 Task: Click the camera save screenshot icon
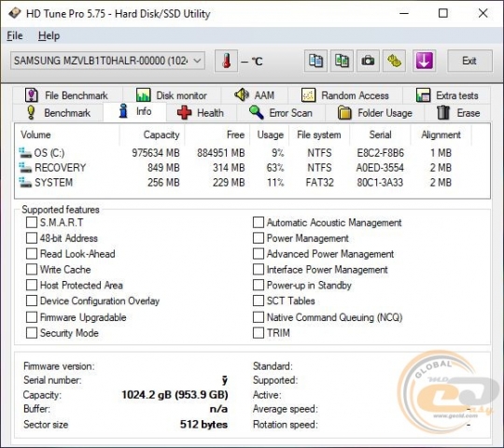(368, 61)
